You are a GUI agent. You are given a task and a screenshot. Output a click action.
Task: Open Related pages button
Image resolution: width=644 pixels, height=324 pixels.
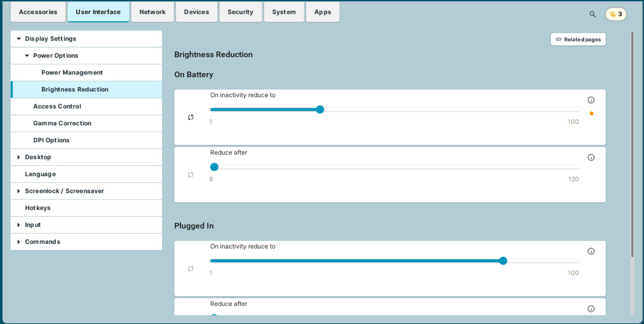pos(578,39)
